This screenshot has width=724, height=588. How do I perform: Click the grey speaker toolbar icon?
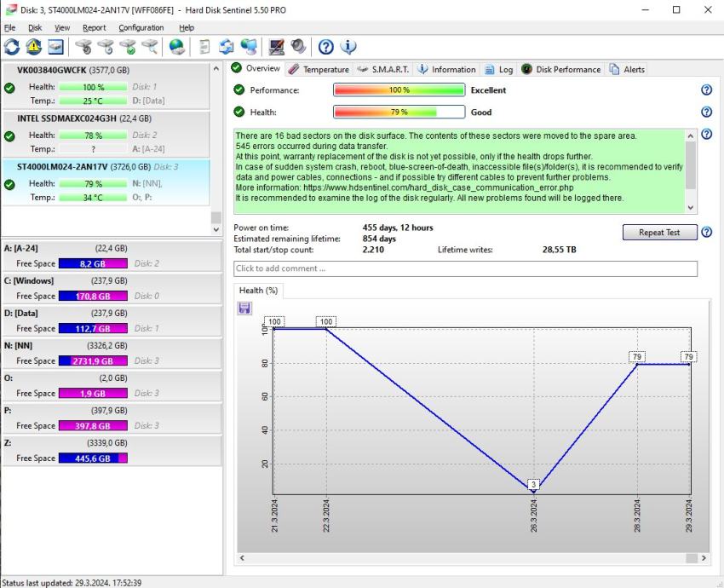tap(298, 46)
